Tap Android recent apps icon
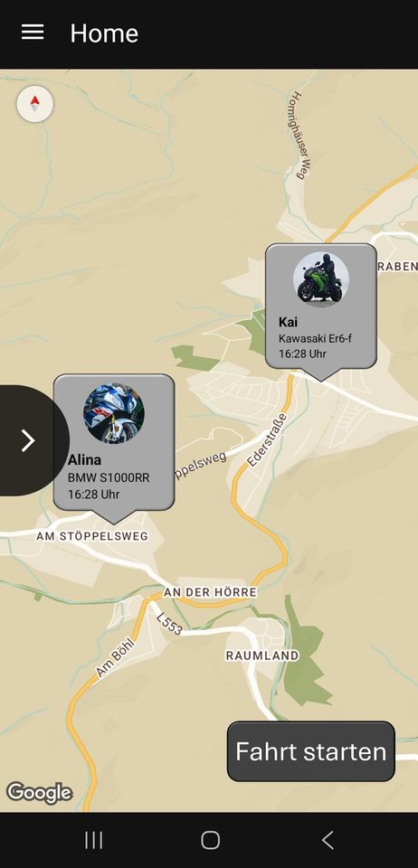The width and height of the screenshot is (418, 868). 93,840
